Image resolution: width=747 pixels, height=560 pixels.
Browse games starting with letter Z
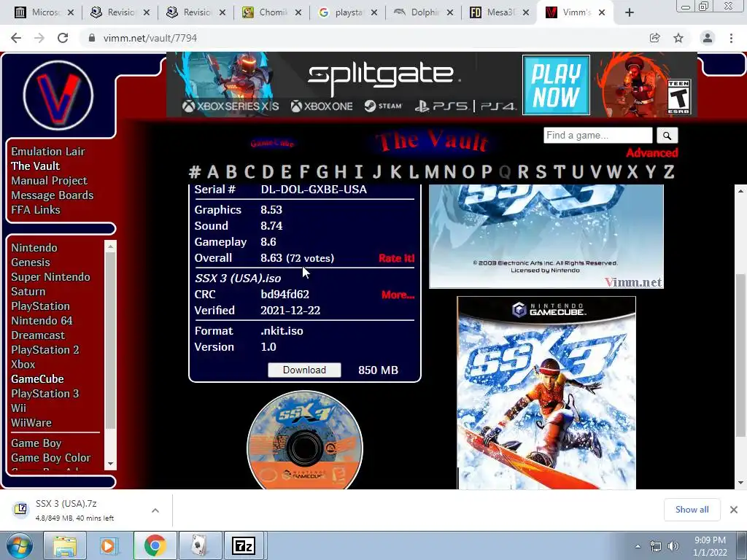pyautogui.click(x=669, y=172)
